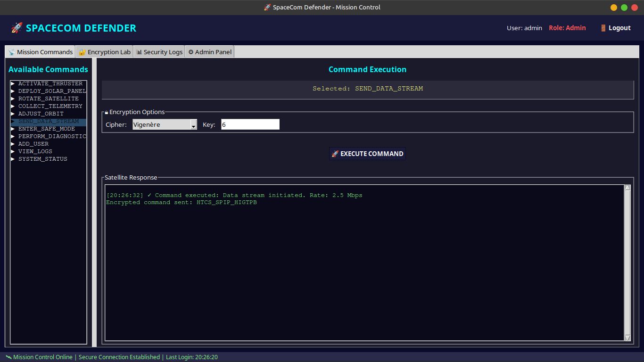This screenshot has height=362, width=644.
Task: Switch to the Mission Commands tab
Action: click(41, 52)
